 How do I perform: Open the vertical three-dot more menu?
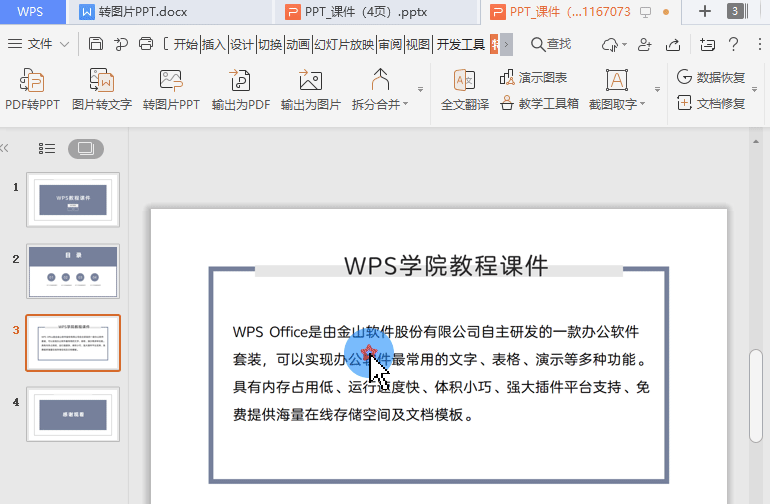tap(760, 45)
